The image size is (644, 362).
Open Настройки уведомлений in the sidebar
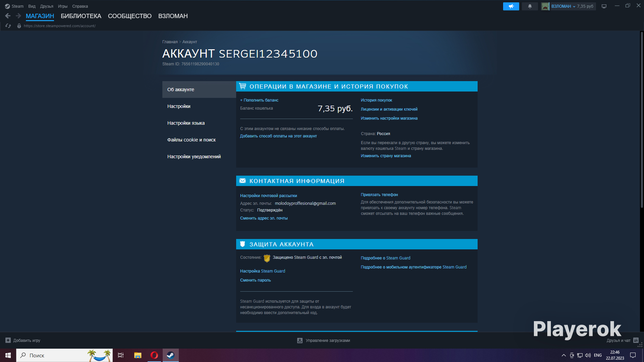(199, 156)
